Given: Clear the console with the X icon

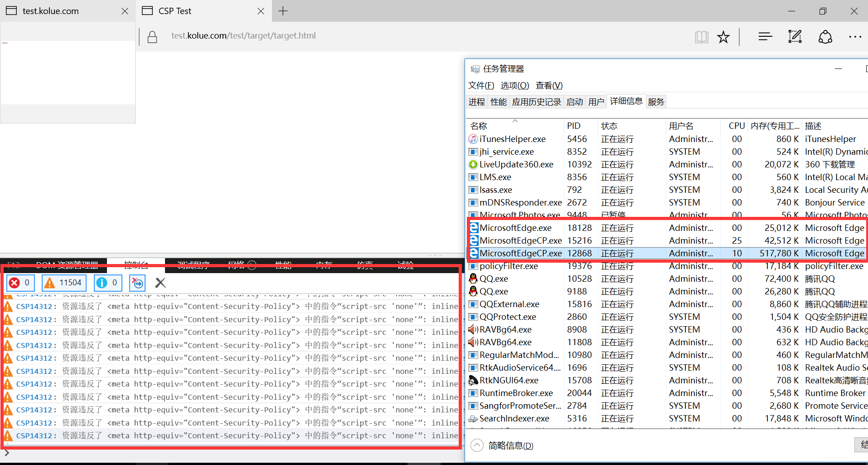Looking at the screenshot, I should (x=160, y=283).
